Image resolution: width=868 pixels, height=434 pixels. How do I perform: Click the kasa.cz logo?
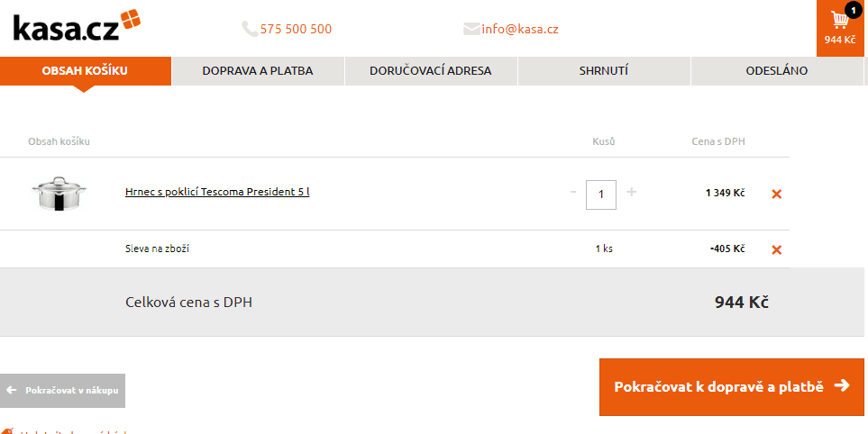point(77,25)
